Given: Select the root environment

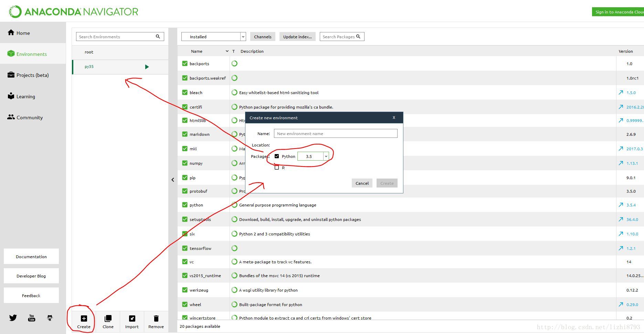Looking at the screenshot, I should (120, 52).
